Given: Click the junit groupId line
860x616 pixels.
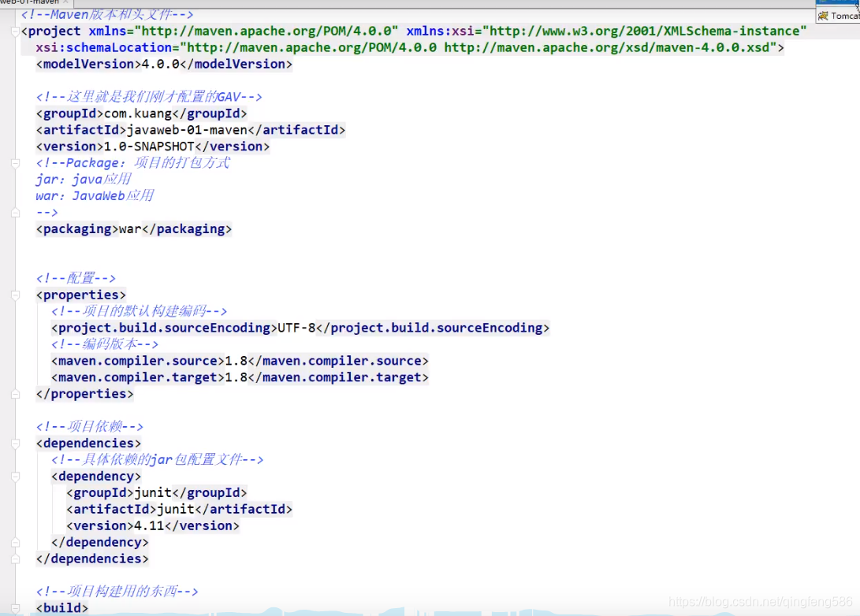Looking at the screenshot, I should (156, 492).
